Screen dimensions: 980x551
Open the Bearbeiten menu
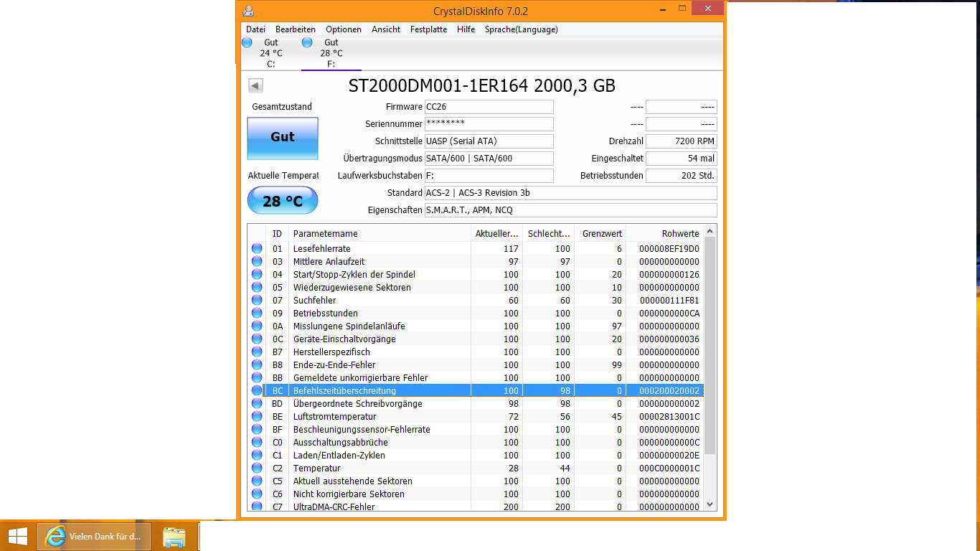296,29
